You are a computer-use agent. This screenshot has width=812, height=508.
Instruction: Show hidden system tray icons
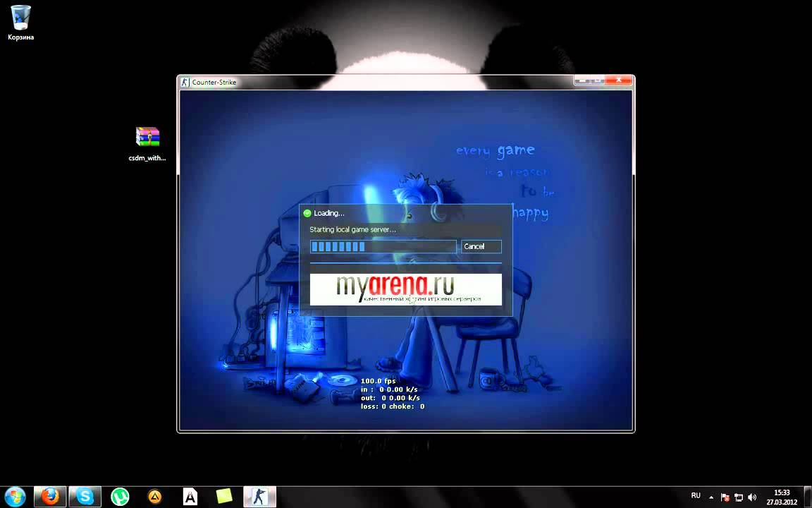711,497
